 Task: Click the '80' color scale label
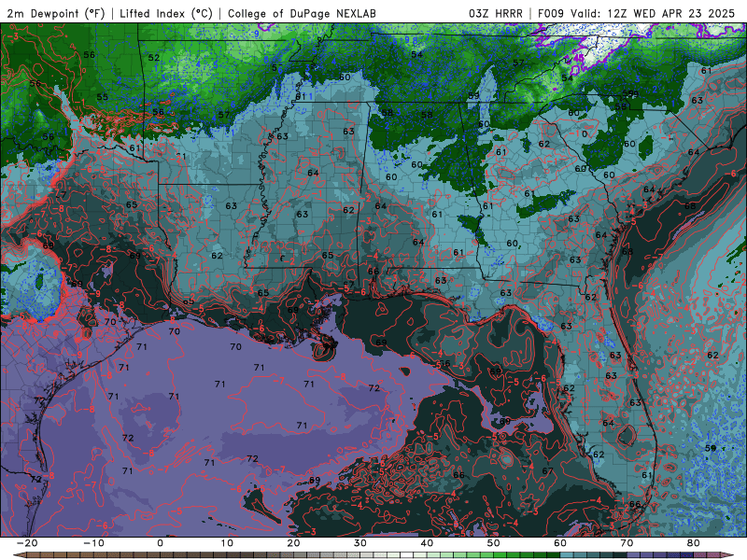(x=694, y=543)
